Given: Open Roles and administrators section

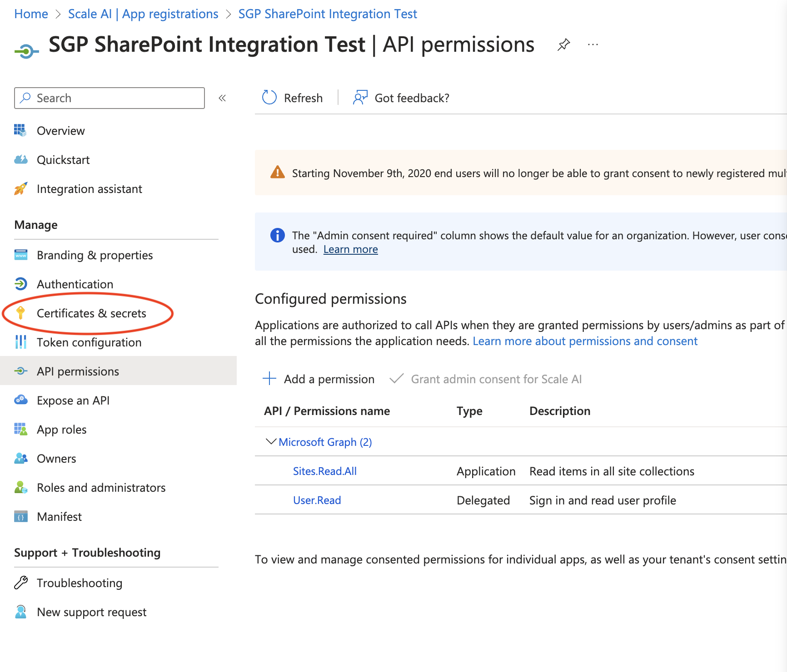Looking at the screenshot, I should point(101,488).
